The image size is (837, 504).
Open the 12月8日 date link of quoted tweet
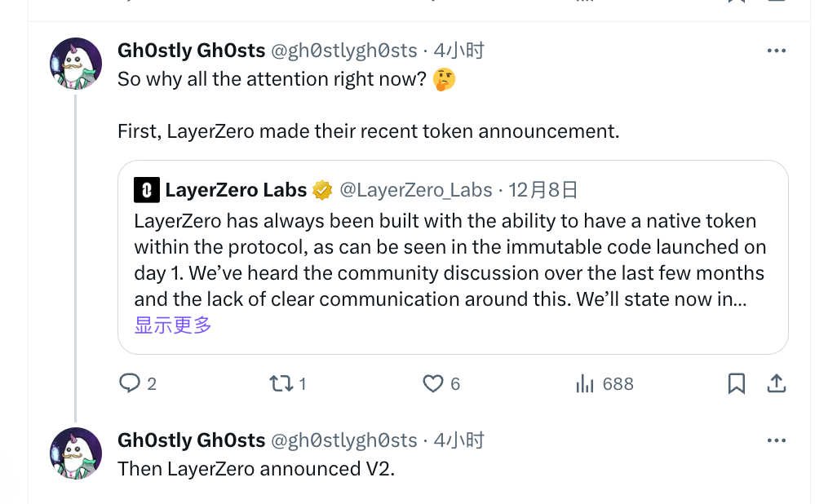(x=543, y=190)
